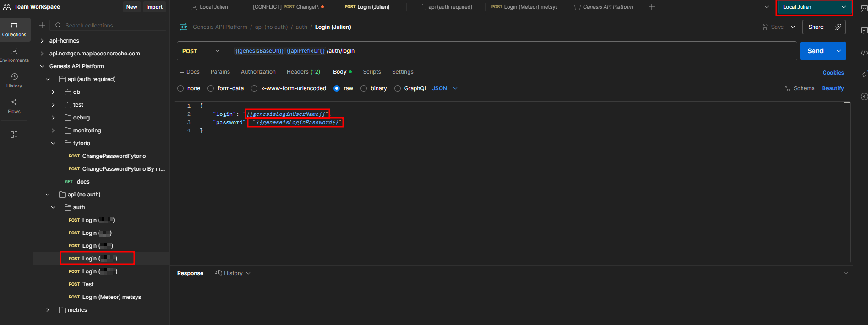868x325 pixels.
Task: Switch to the Headers (12) tab
Action: click(303, 72)
